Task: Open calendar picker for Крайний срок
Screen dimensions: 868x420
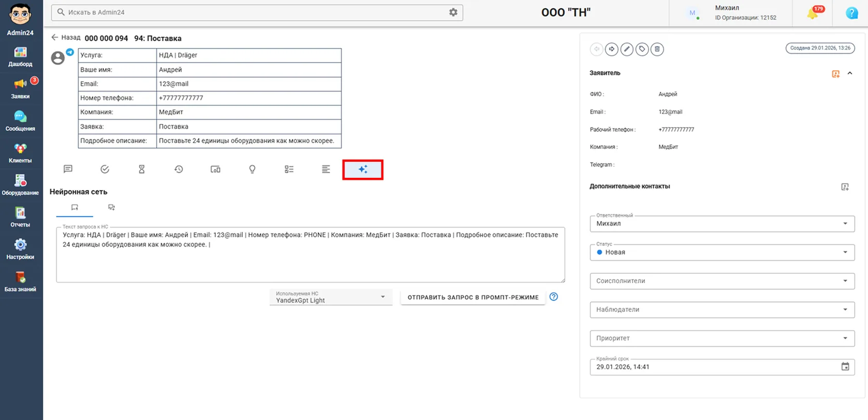Action: (x=845, y=367)
